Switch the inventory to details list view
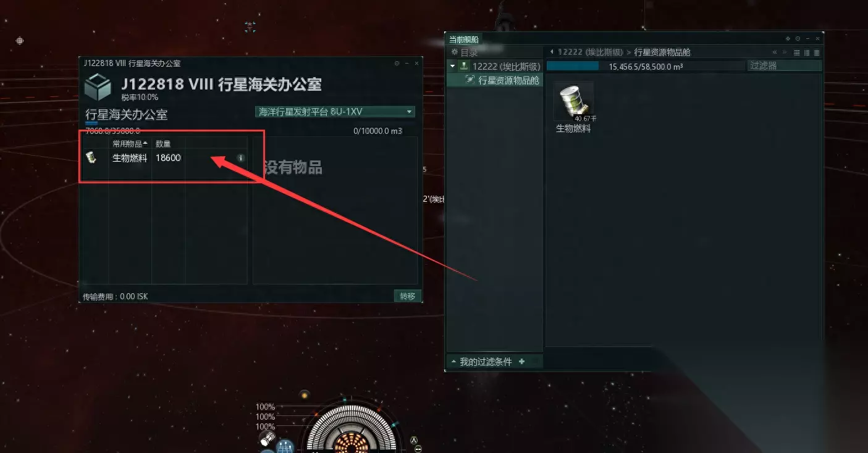The height and width of the screenshot is (453, 868). click(807, 52)
